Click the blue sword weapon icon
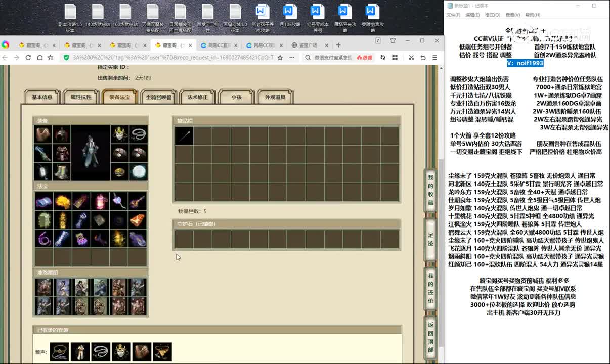This screenshot has height=364, width=610. click(x=43, y=153)
